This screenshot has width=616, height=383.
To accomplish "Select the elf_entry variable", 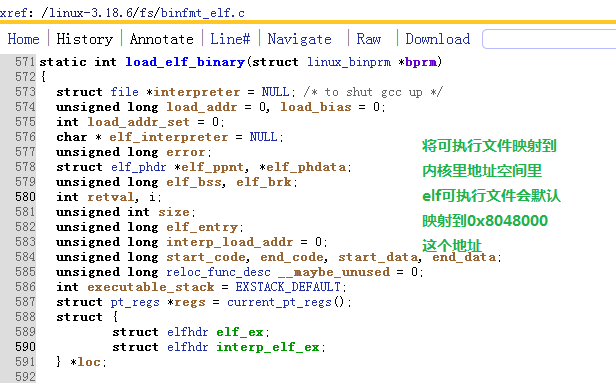I will (x=202, y=227).
